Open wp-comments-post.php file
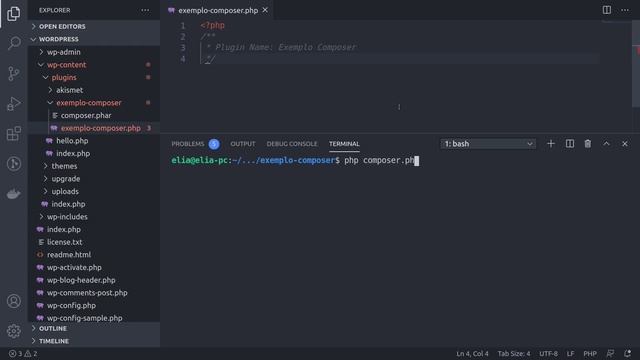 pyautogui.click(x=87, y=293)
